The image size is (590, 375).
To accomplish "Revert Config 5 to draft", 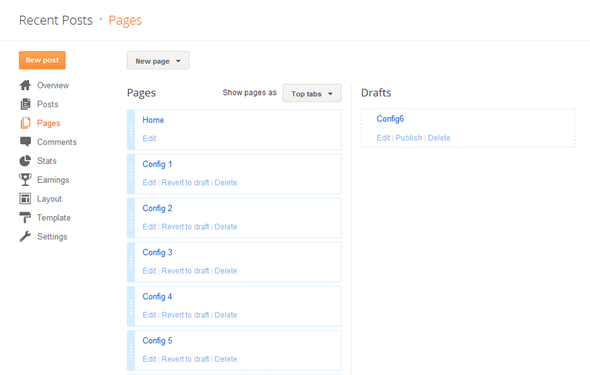I will pos(186,359).
